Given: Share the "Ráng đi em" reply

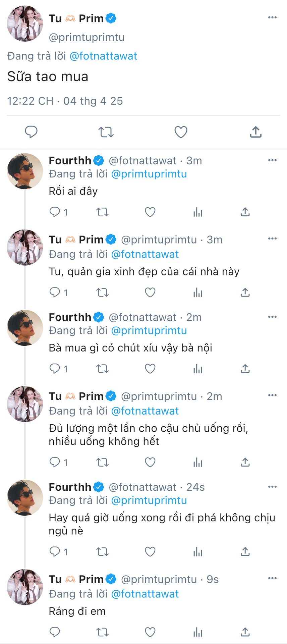Looking at the screenshot, I should pos(245,632).
